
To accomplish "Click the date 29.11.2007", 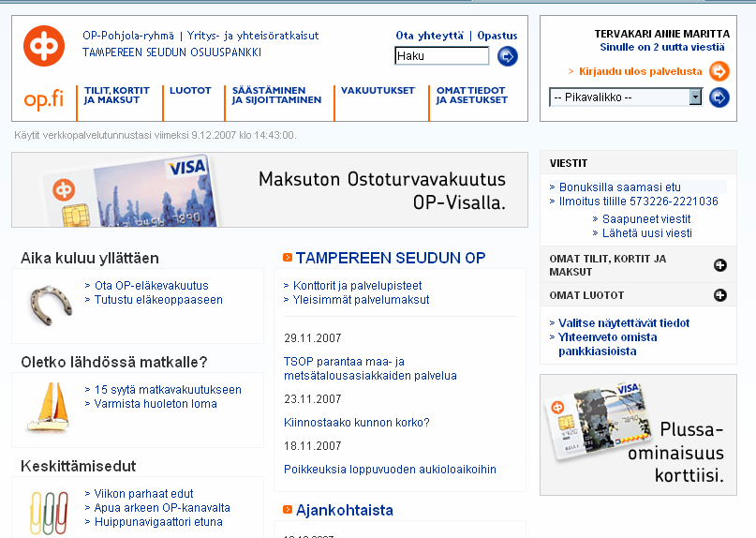I will point(313,338).
